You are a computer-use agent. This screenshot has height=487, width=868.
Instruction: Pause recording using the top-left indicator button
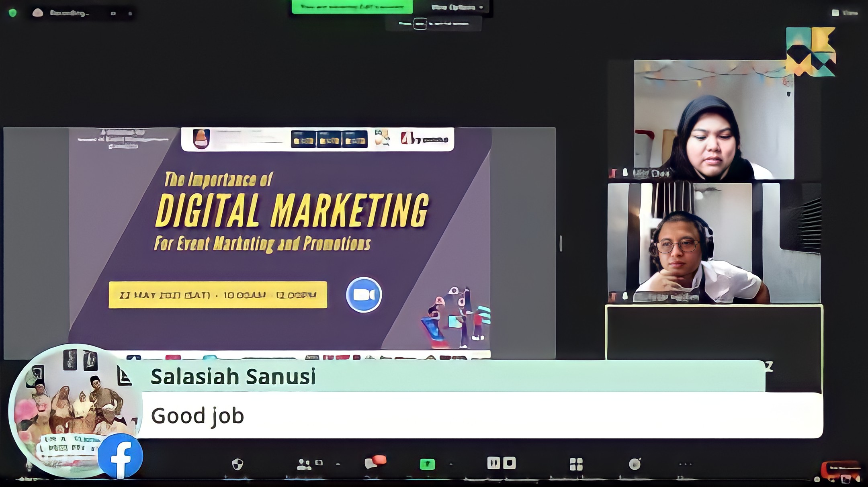(x=113, y=13)
